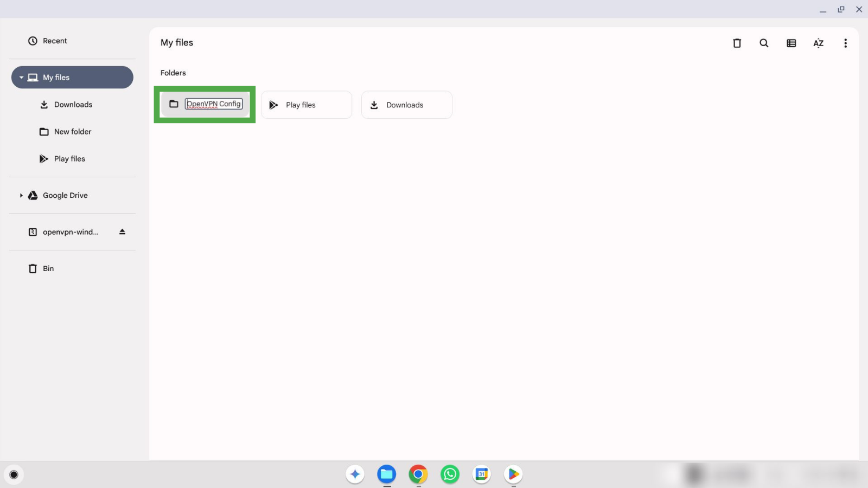Select Google Drive in sidebar

(x=72, y=195)
